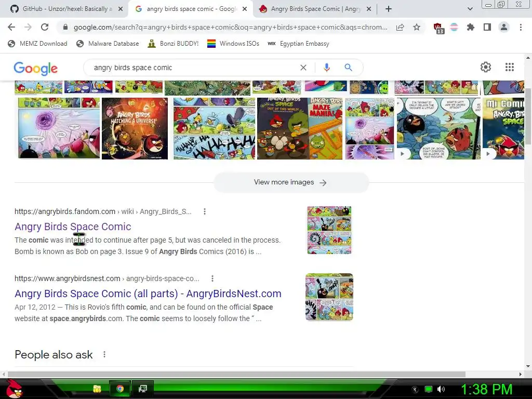Open the Malware Database bookmark

coord(108,44)
